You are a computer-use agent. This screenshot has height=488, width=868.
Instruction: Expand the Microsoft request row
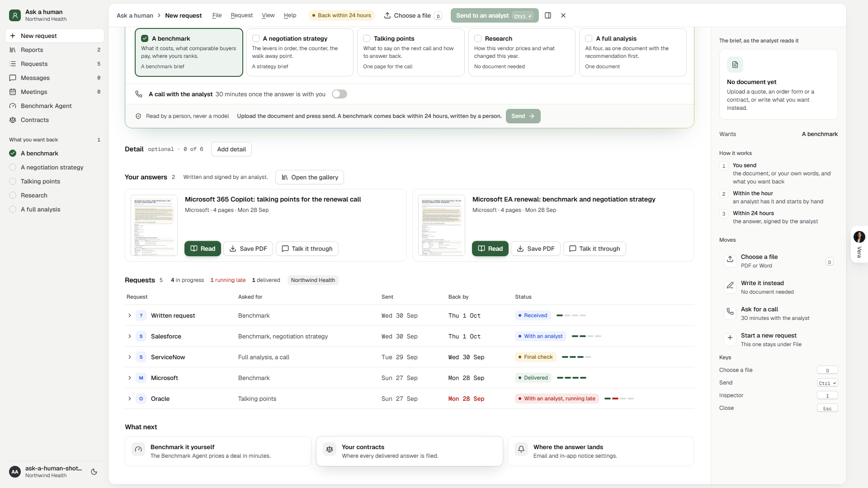pos(129,378)
